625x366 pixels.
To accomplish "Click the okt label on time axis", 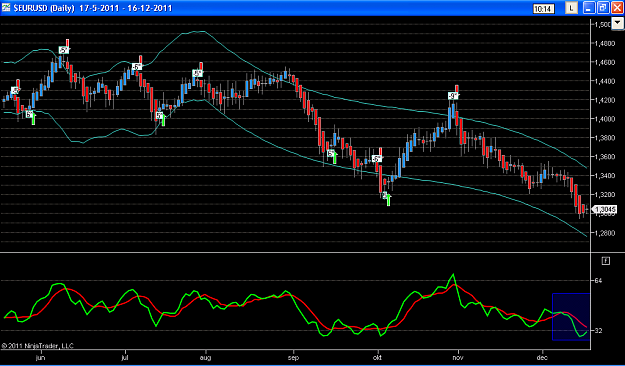I will (377, 358).
